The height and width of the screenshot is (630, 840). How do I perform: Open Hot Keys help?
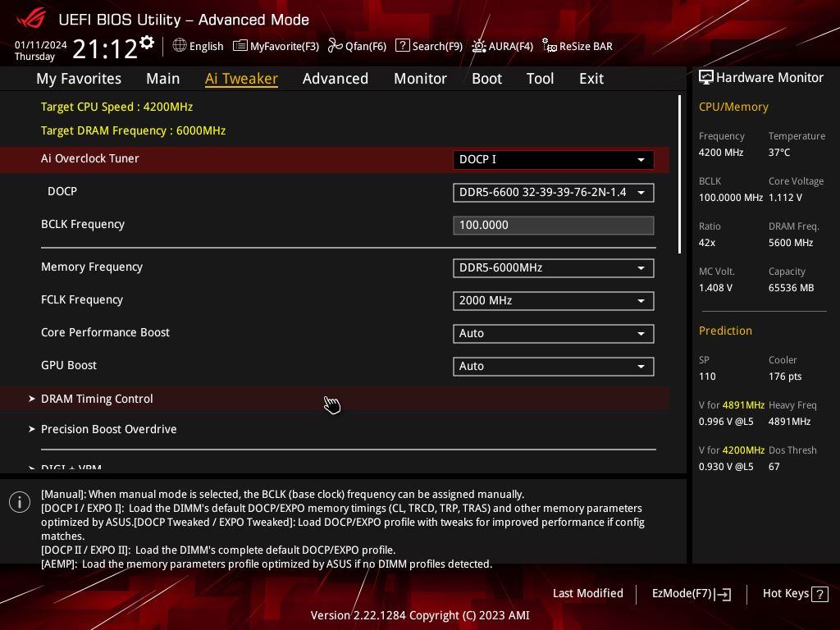click(x=796, y=594)
